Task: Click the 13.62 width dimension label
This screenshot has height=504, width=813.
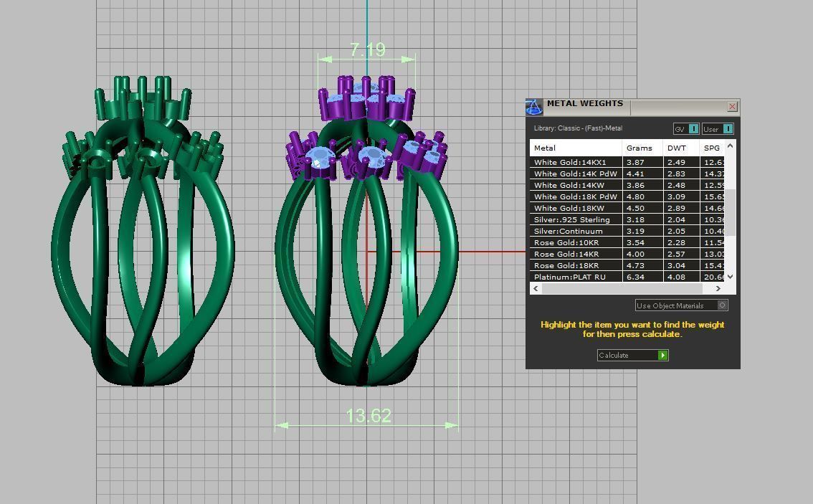Action: [x=368, y=415]
